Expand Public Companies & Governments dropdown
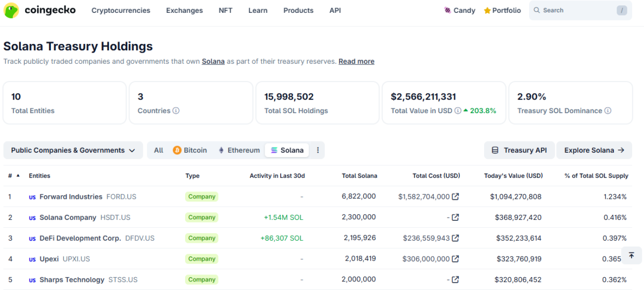644x290 pixels. 73,150
